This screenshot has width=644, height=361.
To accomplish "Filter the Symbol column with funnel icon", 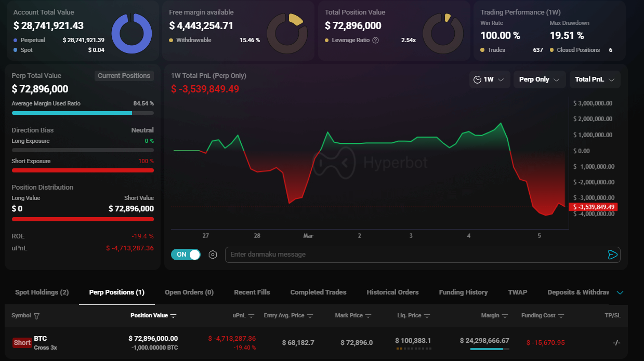I will pyautogui.click(x=36, y=316).
